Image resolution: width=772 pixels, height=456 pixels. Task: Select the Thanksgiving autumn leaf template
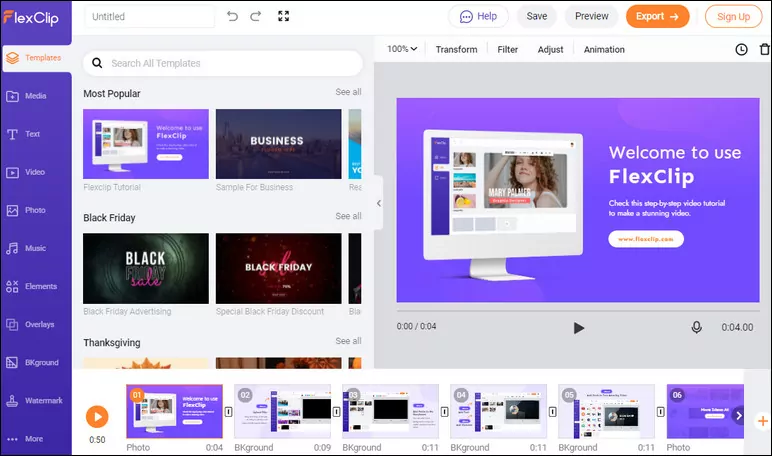[146, 363]
